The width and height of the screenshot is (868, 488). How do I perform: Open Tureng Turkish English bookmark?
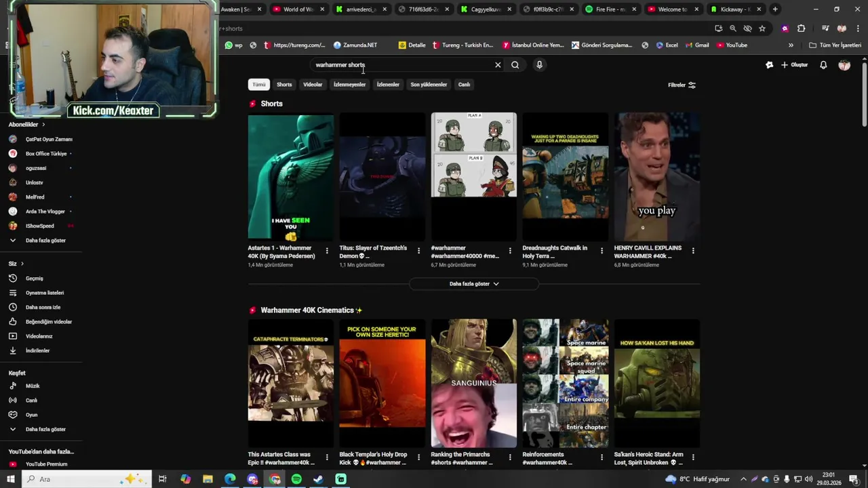tap(462, 45)
